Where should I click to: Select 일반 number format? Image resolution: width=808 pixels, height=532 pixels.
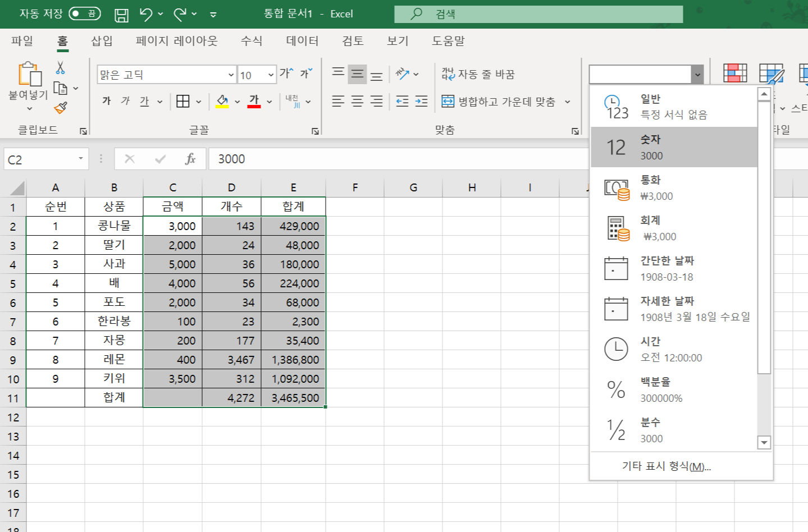[674, 107]
